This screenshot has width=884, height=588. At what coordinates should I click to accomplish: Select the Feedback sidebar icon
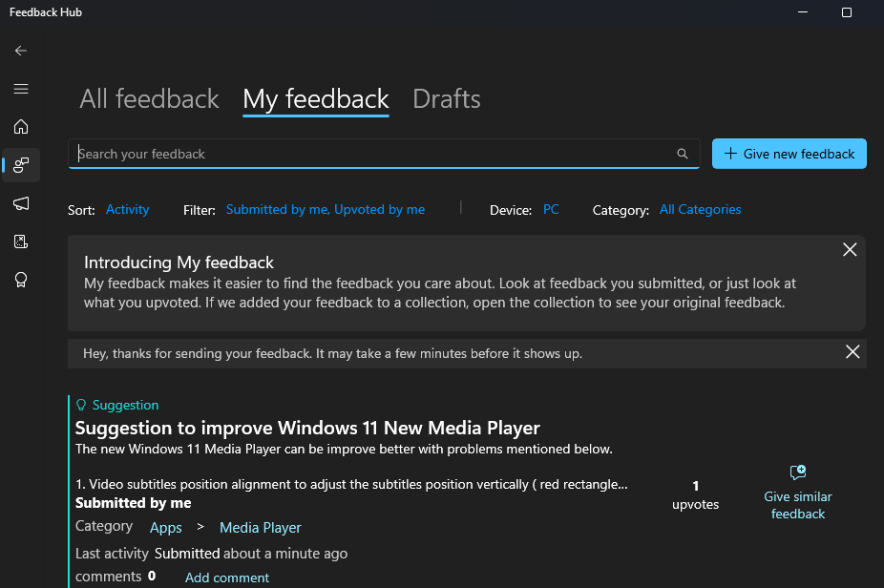click(x=21, y=165)
